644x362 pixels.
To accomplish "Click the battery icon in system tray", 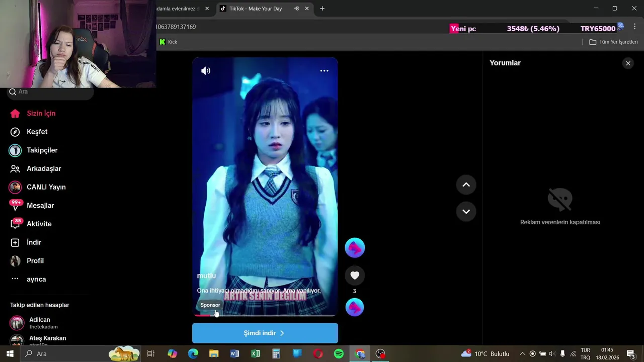I will (542, 354).
